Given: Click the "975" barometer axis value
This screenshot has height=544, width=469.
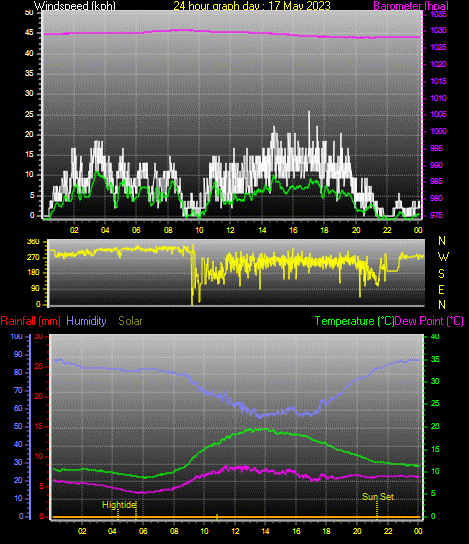Looking at the screenshot, I should [436, 215].
